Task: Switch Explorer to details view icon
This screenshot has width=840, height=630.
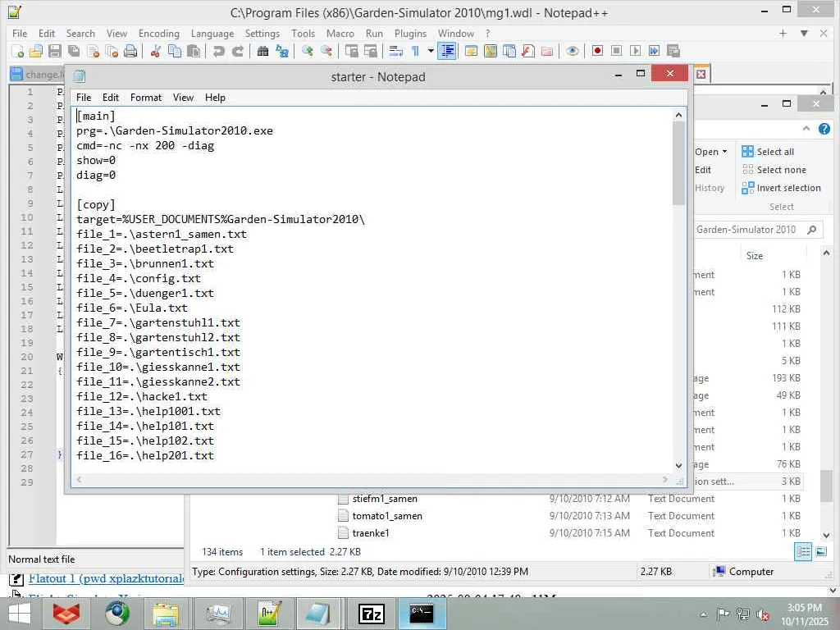Action: pyautogui.click(x=803, y=551)
